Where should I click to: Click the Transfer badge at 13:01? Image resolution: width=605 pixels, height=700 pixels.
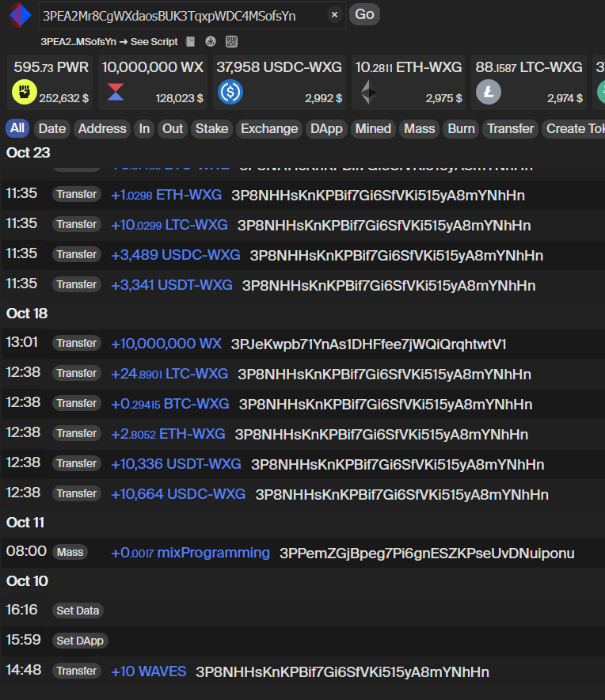click(76, 343)
